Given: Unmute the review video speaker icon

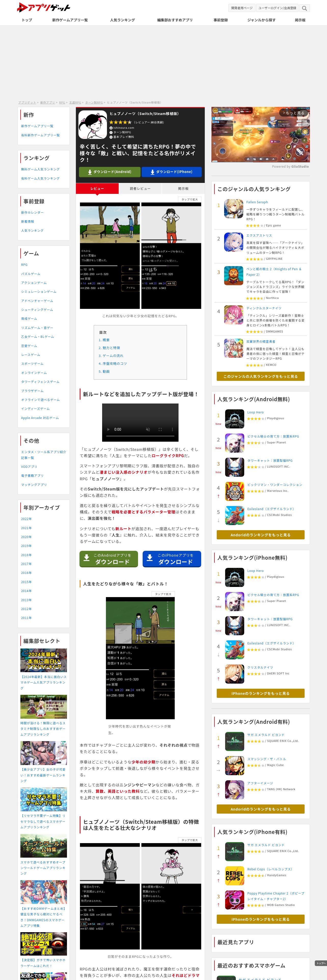Looking at the screenshot, I should 148,429.
